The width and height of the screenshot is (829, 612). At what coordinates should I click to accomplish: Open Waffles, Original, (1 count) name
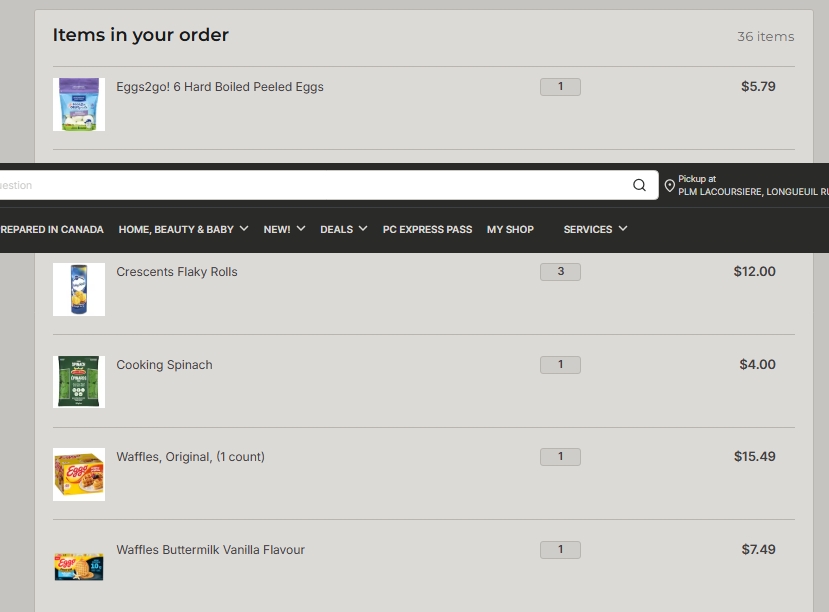pyautogui.click(x=190, y=457)
